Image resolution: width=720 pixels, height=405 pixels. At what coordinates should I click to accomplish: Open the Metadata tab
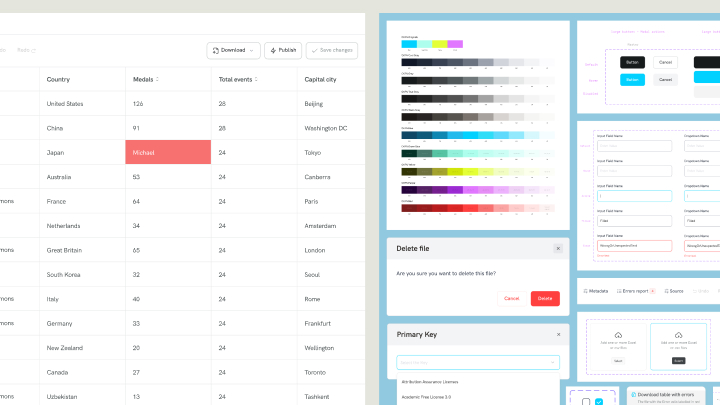coord(596,291)
